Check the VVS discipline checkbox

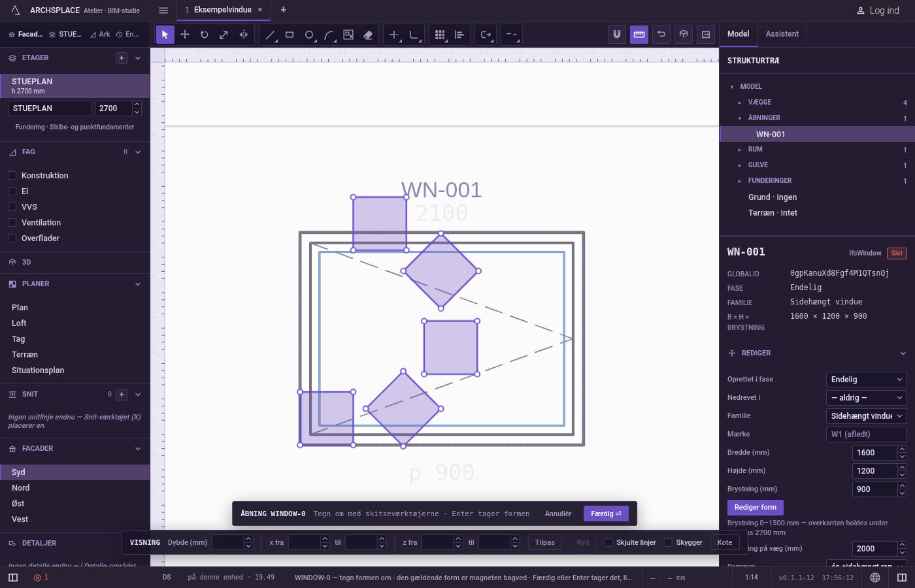pos(12,206)
